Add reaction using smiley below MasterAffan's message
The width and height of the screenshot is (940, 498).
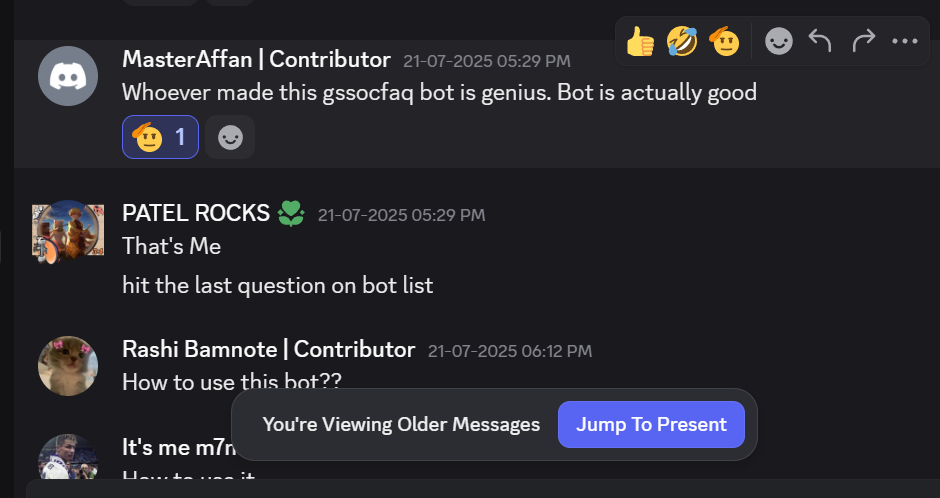pyautogui.click(x=230, y=138)
